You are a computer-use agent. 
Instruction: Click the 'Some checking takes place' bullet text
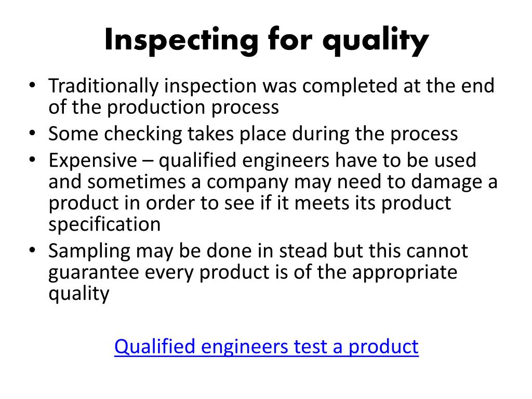pyautogui.click(x=253, y=134)
